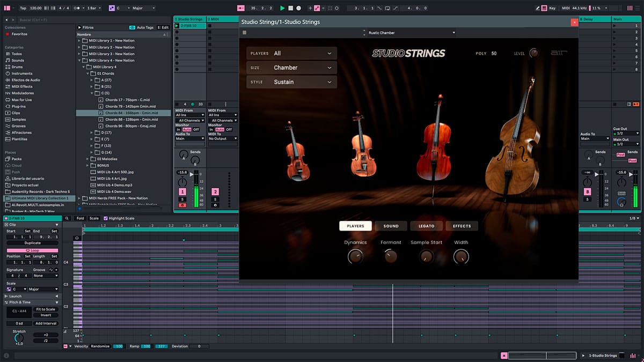Toggle the browser view pink icon top-left
The image size is (644, 362).
[8, 8]
